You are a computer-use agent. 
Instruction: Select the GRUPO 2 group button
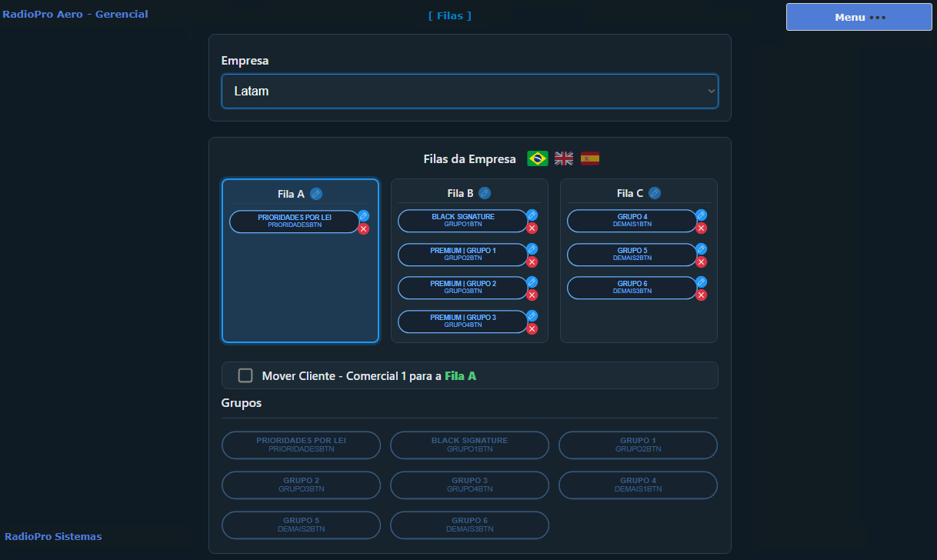coord(301,485)
